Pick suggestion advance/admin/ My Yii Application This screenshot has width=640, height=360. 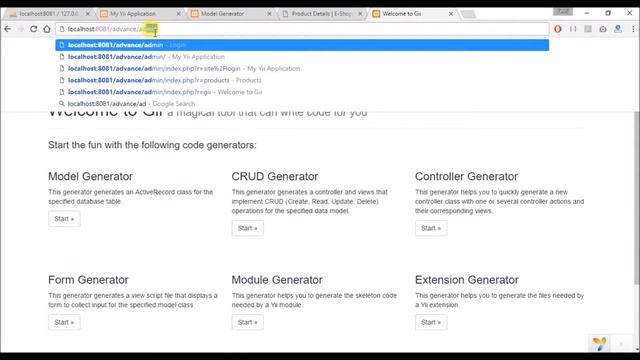[x=302, y=57]
